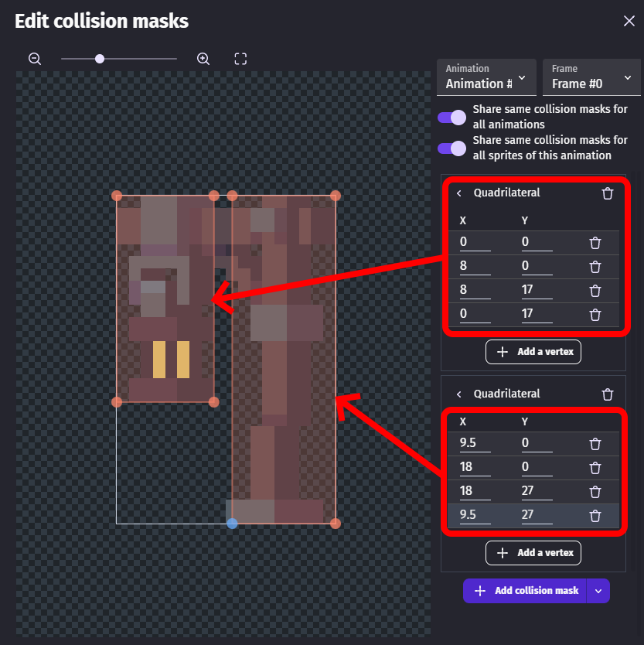Image resolution: width=644 pixels, height=645 pixels.
Task: Delete the second Quadrilateral mask
Action: tap(608, 394)
